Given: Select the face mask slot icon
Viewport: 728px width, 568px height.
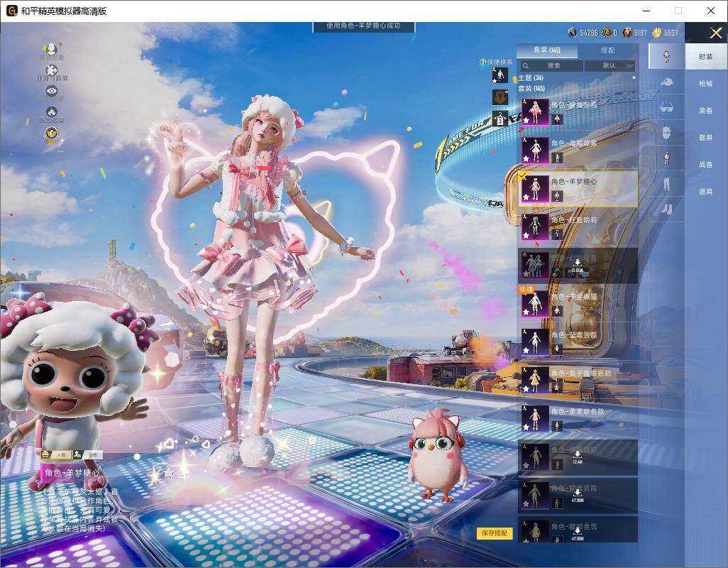Looking at the screenshot, I should pos(666,133).
